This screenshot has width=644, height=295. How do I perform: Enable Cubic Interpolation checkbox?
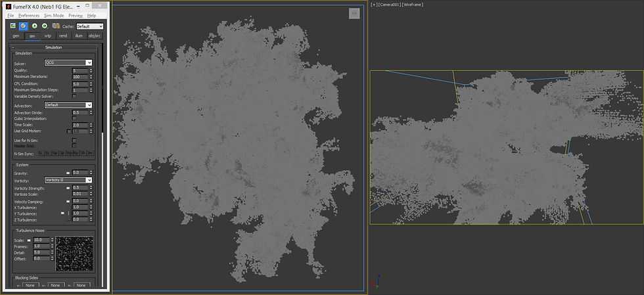(x=74, y=118)
